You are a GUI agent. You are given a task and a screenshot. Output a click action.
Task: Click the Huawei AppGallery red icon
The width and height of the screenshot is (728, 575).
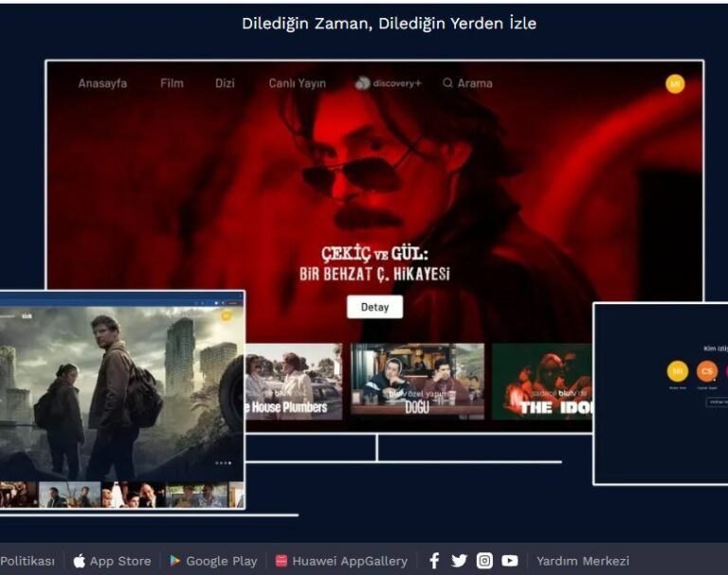click(282, 561)
